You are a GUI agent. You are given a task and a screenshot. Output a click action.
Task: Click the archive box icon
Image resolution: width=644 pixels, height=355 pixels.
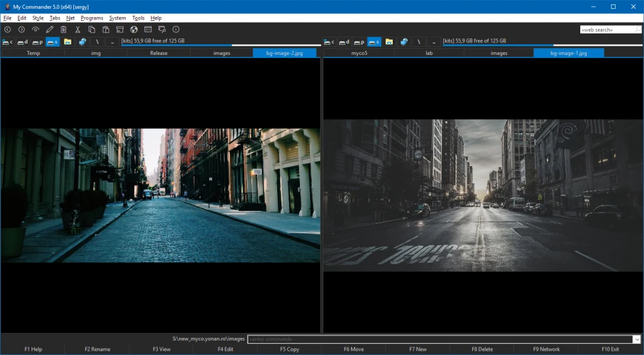pos(120,30)
